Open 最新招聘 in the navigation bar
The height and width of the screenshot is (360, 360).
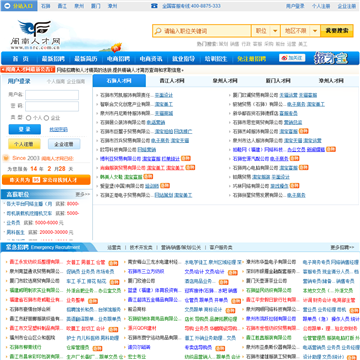(x=53, y=59)
